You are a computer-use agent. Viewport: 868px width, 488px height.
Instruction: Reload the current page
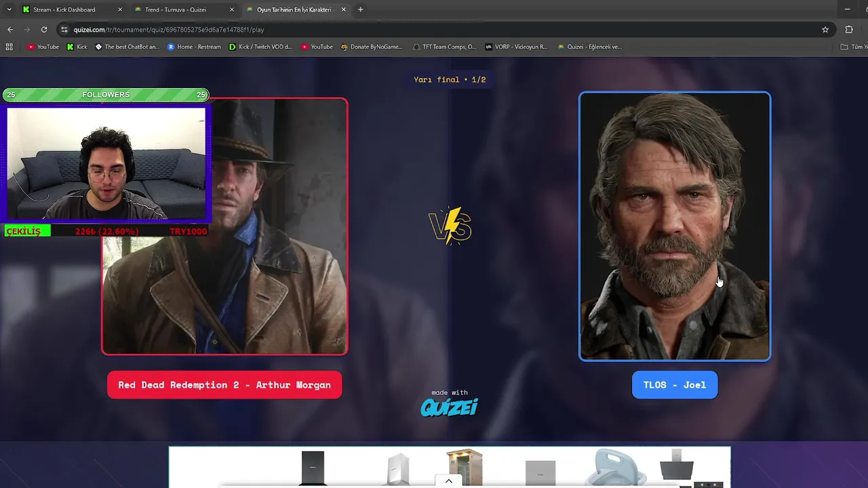[x=44, y=29]
